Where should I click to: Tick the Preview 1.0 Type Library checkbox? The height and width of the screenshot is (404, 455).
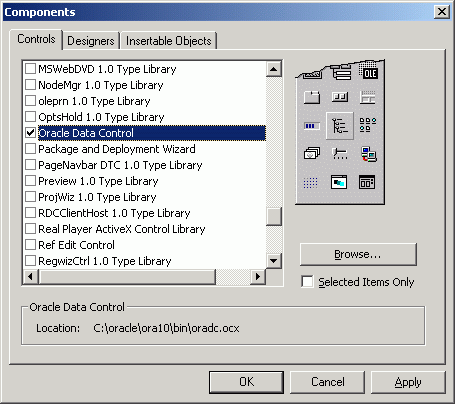pyautogui.click(x=30, y=181)
